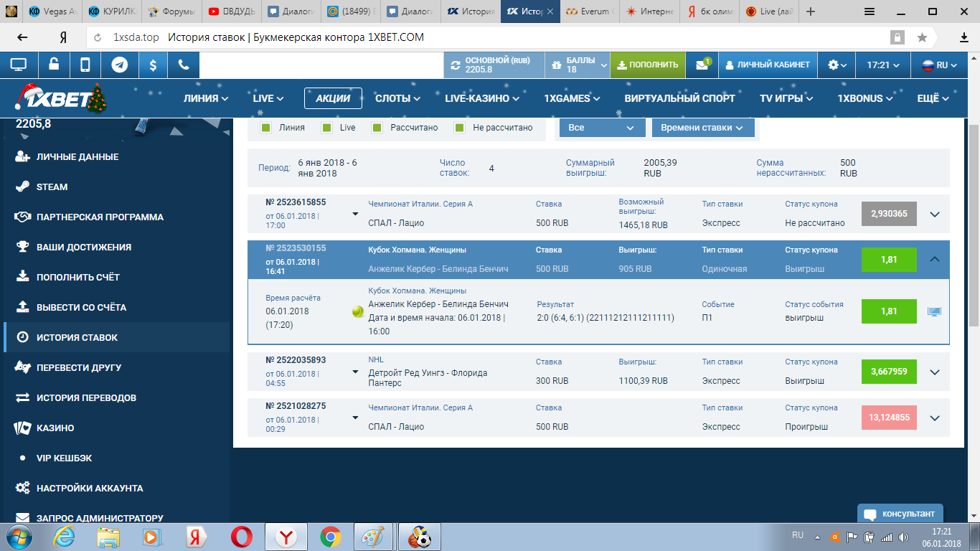This screenshot has height=551, width=980.
Task: Open the Времени ставки sort dropdown
Action: (x=703, y=128)
